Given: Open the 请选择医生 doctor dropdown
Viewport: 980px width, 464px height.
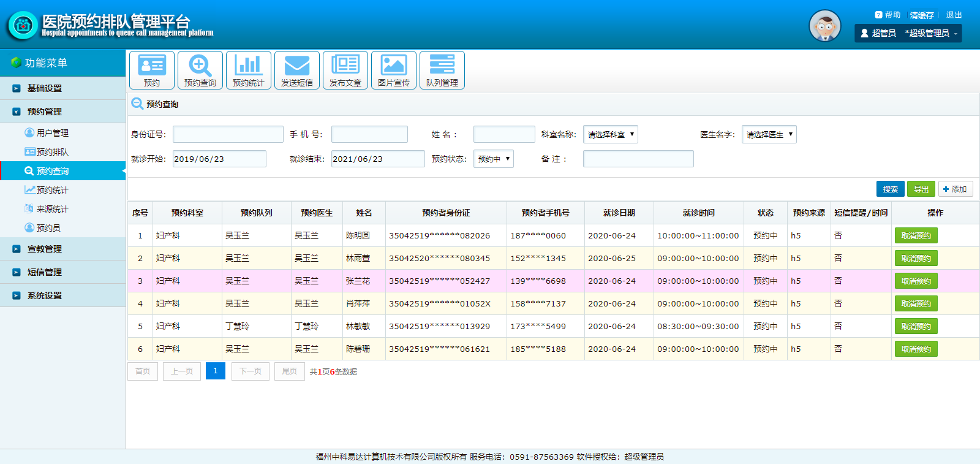Looking at the screenshot, I should [769, 134].
